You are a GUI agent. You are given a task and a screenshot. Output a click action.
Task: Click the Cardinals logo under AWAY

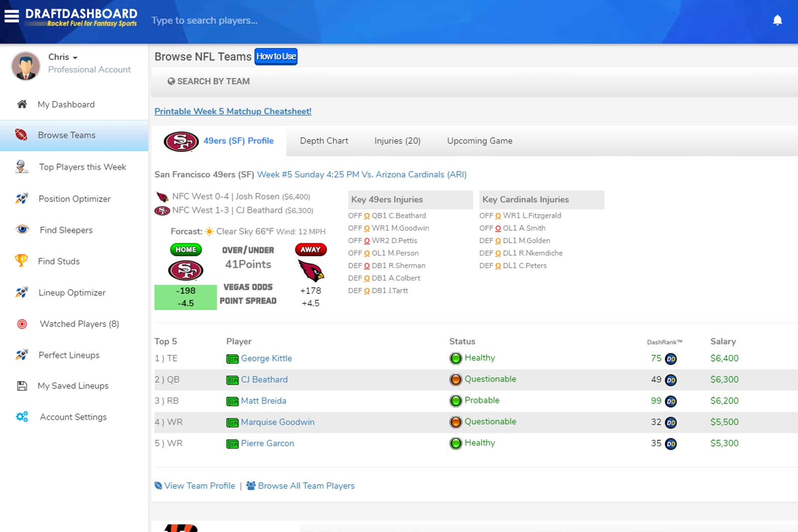click(311, 271)
